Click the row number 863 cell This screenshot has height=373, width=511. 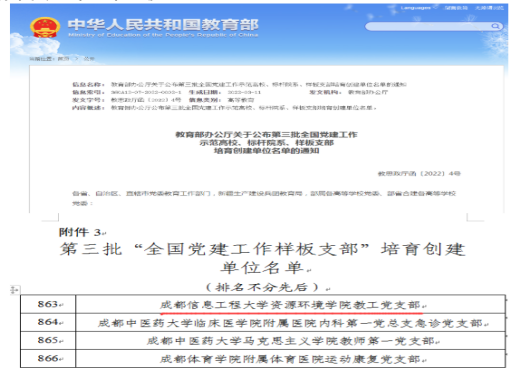(x=48, y=304)
